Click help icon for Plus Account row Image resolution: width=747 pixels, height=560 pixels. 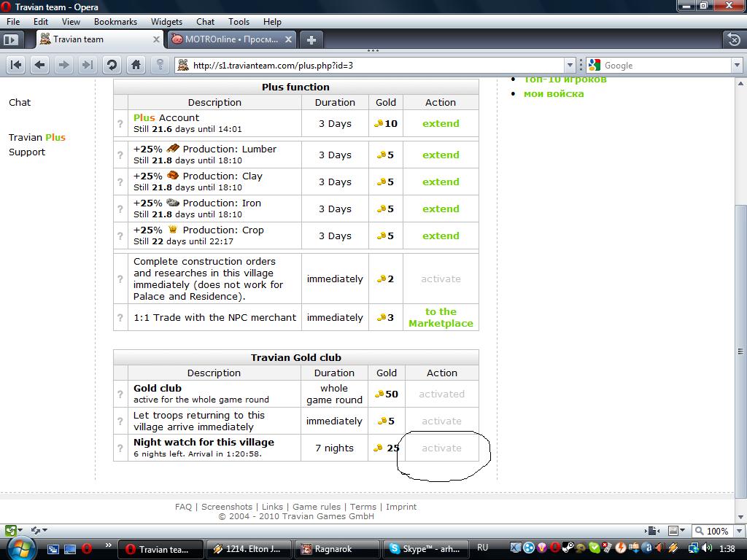coord(120,124)
